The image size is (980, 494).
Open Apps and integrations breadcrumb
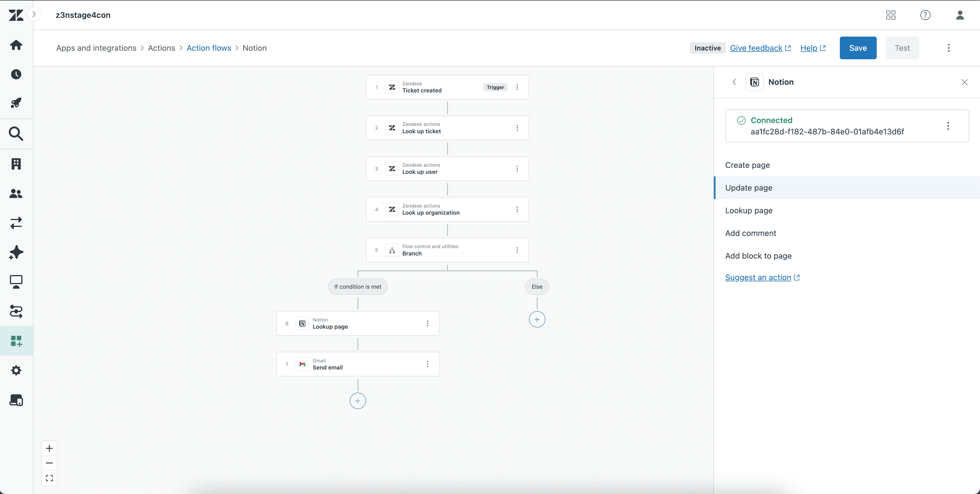pos(96,48)
